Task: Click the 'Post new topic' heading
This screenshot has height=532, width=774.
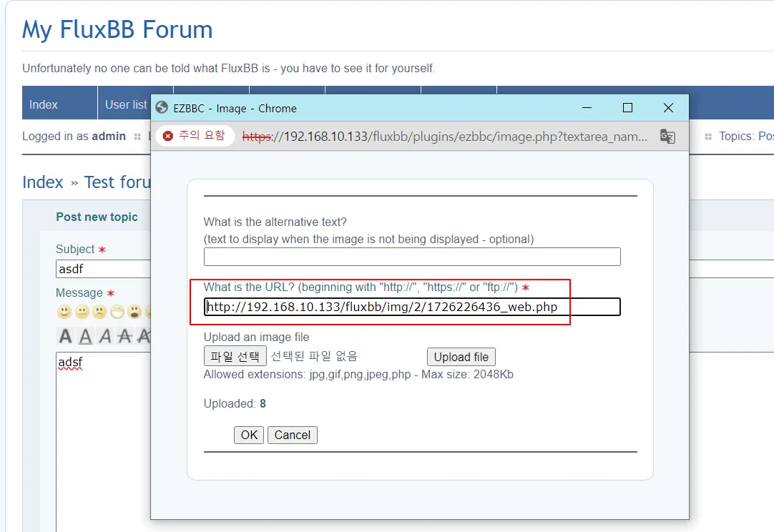Action: tap(97, 217)
